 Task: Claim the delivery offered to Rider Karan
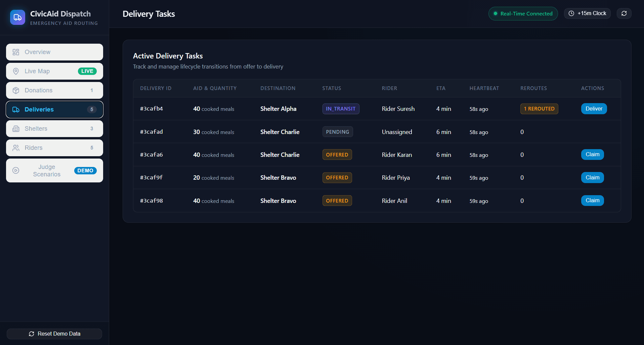point(592,155)
